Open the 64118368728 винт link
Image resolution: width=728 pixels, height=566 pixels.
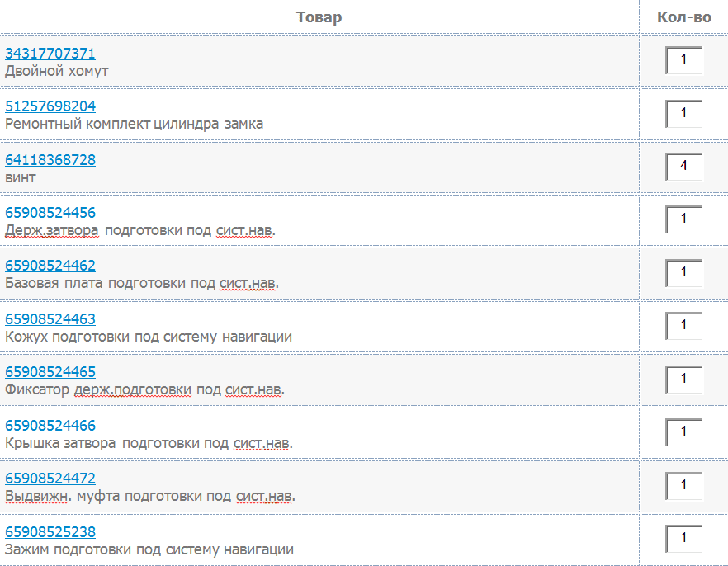click(x=50, y=160)
